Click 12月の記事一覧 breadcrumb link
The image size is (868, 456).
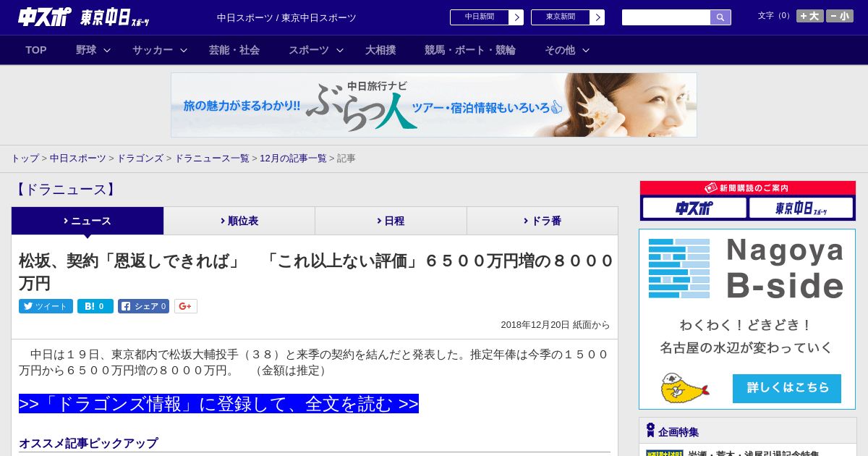tap(293, 159)
